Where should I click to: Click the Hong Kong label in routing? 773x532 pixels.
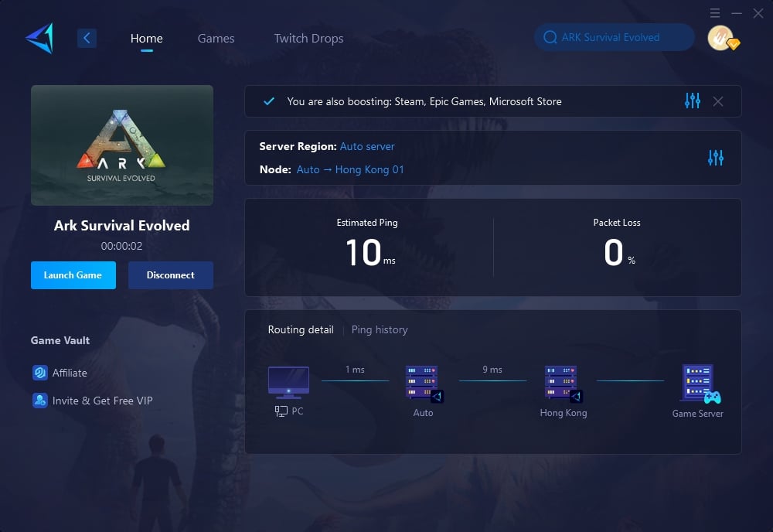click(564, 413)
